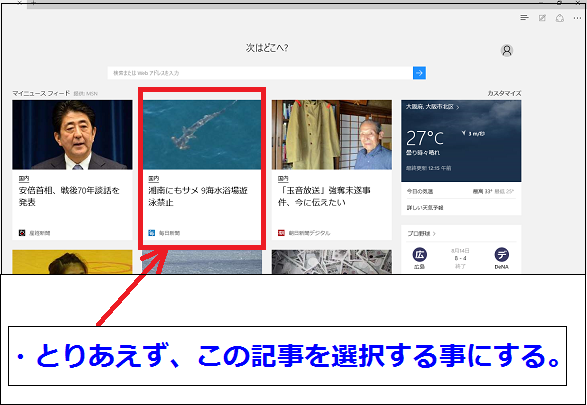
Task: Click the Share icon in the toolbar
Action: (x=560, y=18)
